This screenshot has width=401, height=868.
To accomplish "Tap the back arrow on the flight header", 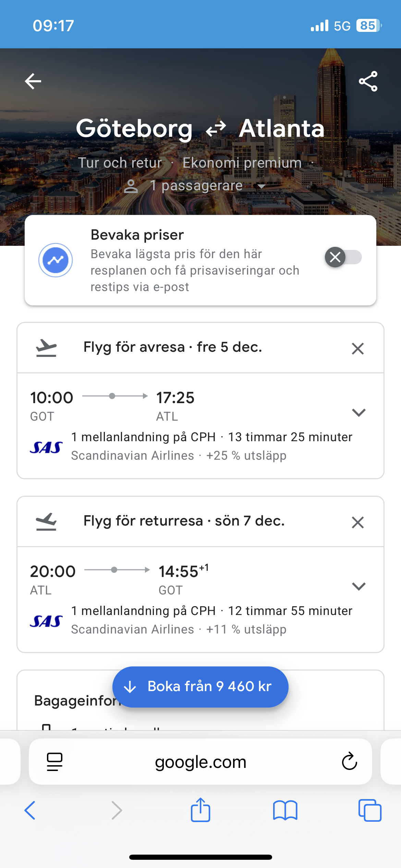I will (x=33, y=81).
